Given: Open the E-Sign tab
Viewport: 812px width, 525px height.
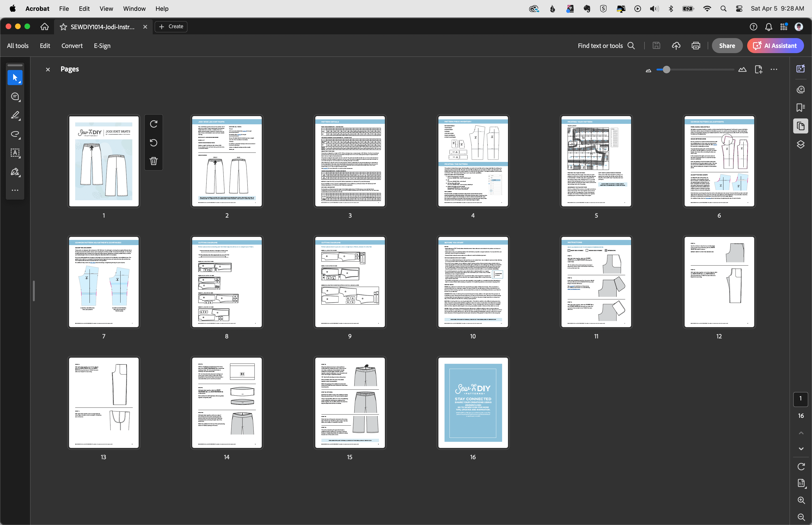Looking at the screenshot, I should [x=102, y=46].
